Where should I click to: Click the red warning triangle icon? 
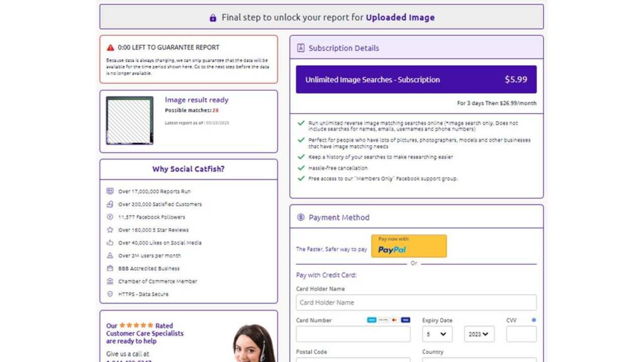tap(110, 48)
